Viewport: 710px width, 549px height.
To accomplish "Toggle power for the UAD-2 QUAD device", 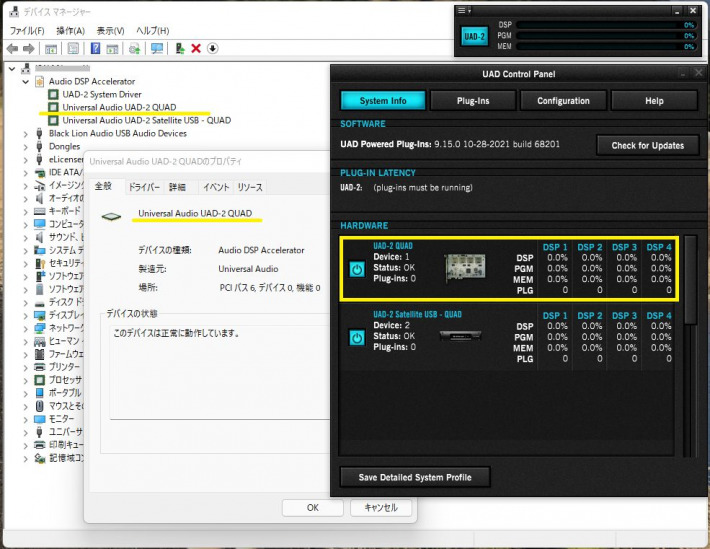I will 357,269.
